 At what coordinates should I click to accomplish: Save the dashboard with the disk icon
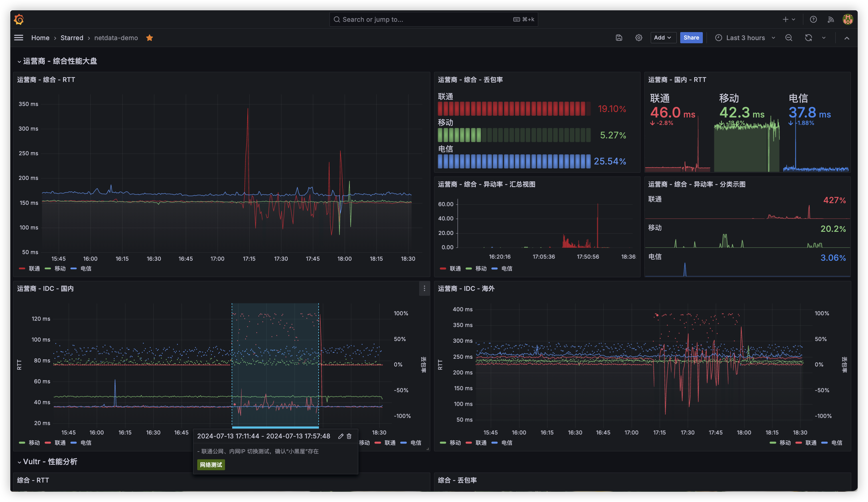coord(619,38)
